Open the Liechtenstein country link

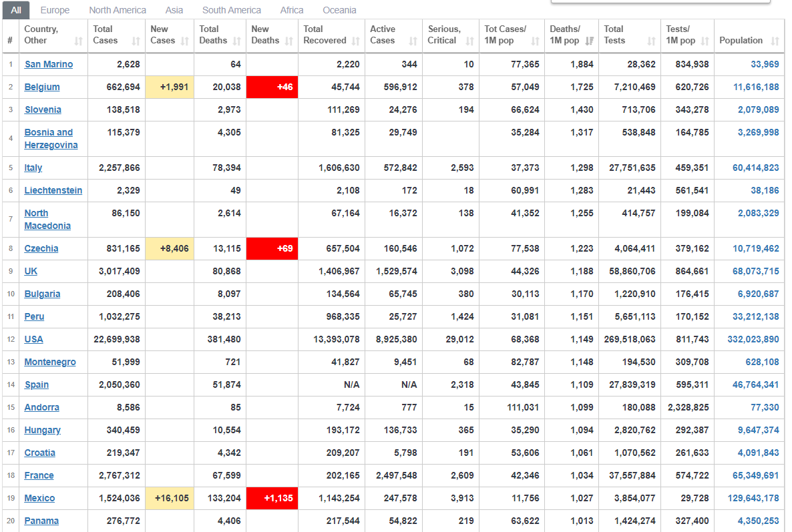tap(53, 190)
